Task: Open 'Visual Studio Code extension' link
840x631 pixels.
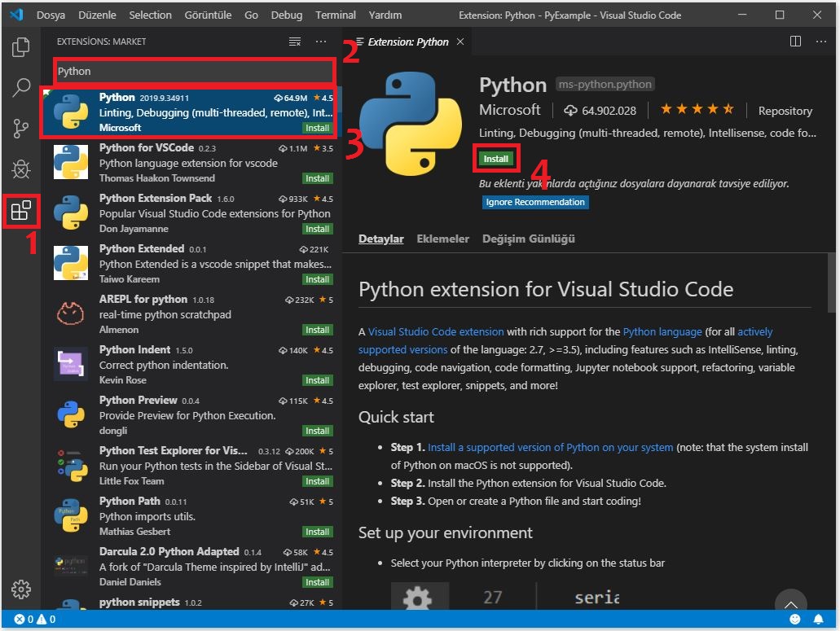Action: (436, 332)
